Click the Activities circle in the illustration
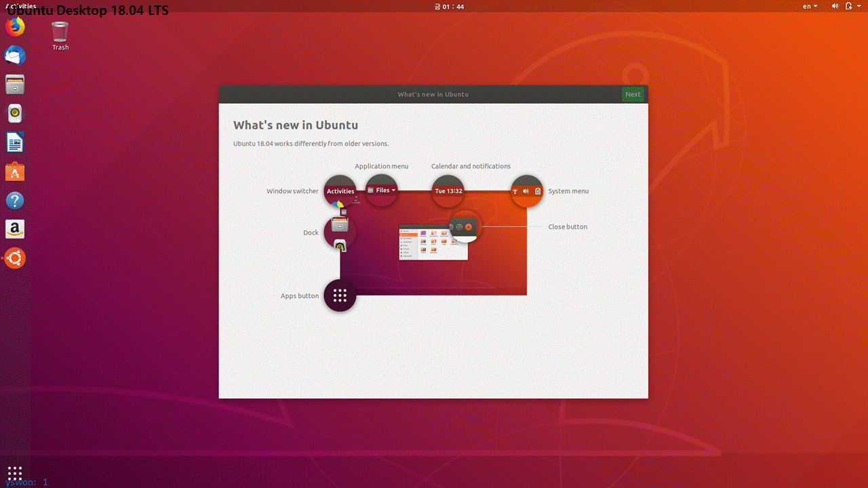 pyautogui.click(x=340, y=191)
